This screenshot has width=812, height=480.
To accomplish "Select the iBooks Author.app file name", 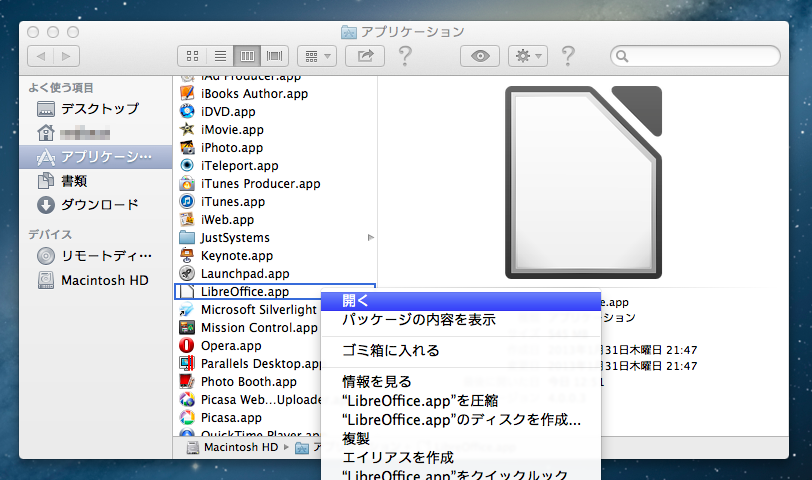I will point(254,94).
